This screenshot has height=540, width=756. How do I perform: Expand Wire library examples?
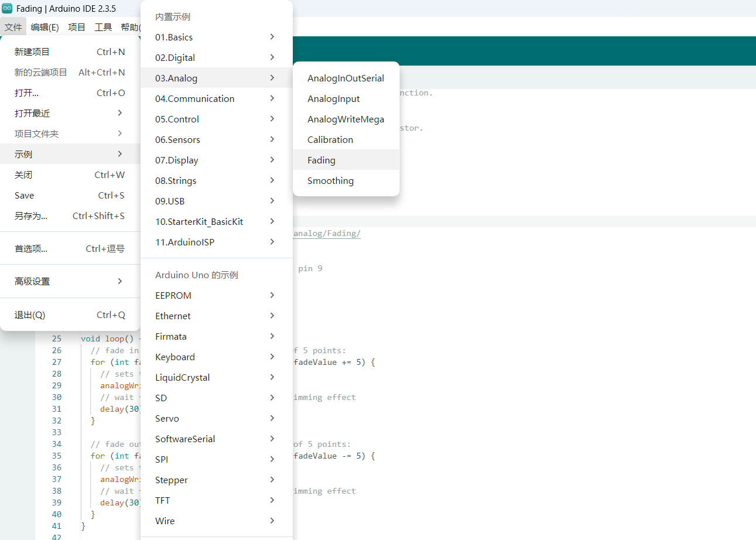coord(217,521)
